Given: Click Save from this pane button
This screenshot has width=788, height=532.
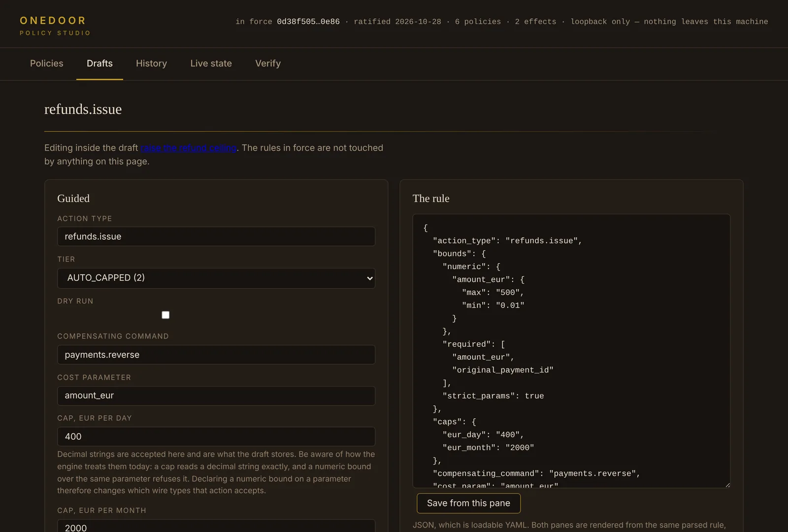Looking at the screenshot, I should (468, 503).
